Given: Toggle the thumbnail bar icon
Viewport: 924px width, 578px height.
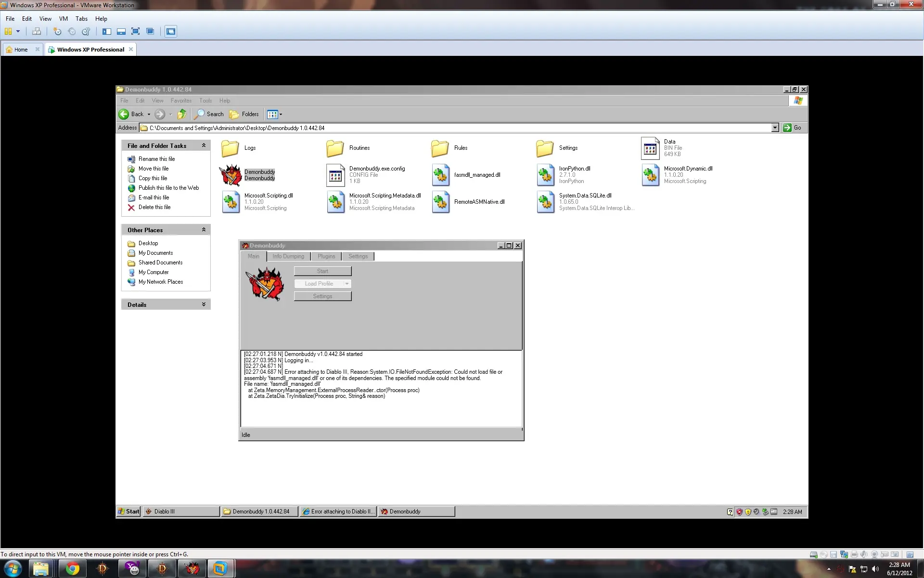Looking at the screenshot, I should [x=121, y=32].
